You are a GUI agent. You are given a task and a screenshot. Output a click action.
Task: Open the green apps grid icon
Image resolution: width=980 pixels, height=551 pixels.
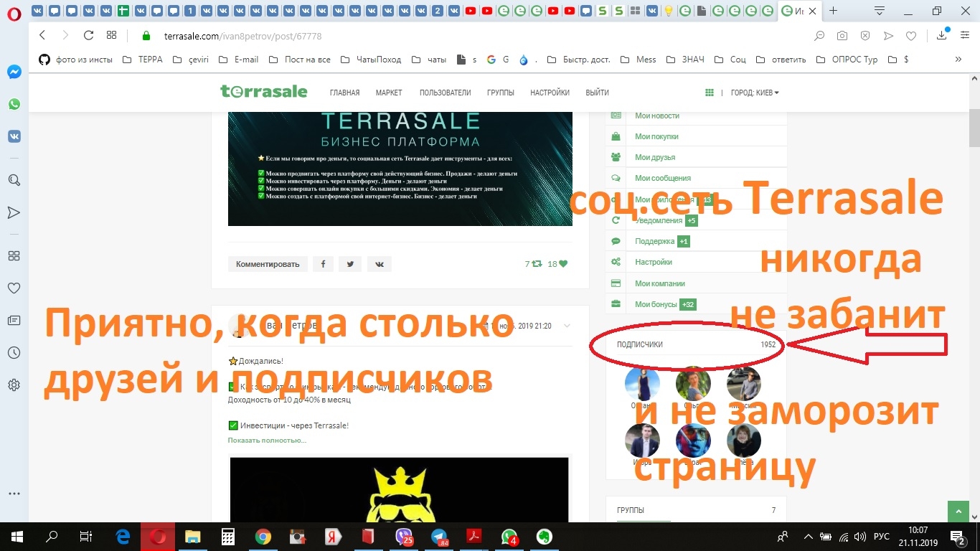click(x=710, y=93)
